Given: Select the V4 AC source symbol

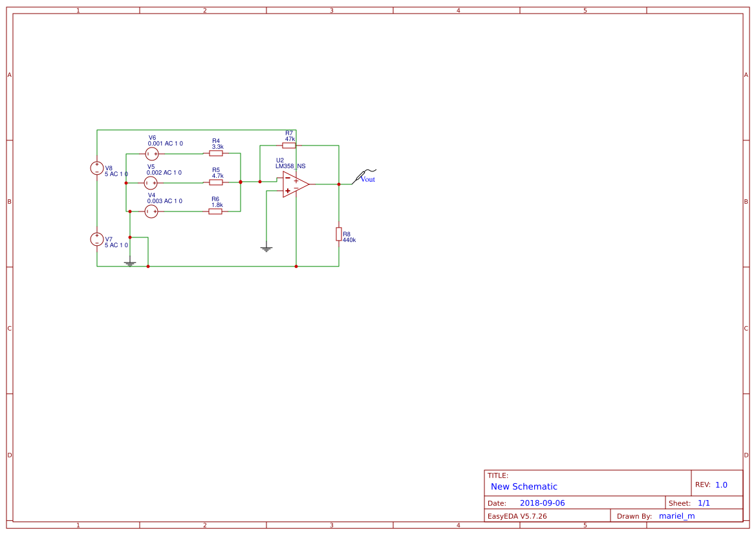Looking at the screenshot, I should 151,212.
